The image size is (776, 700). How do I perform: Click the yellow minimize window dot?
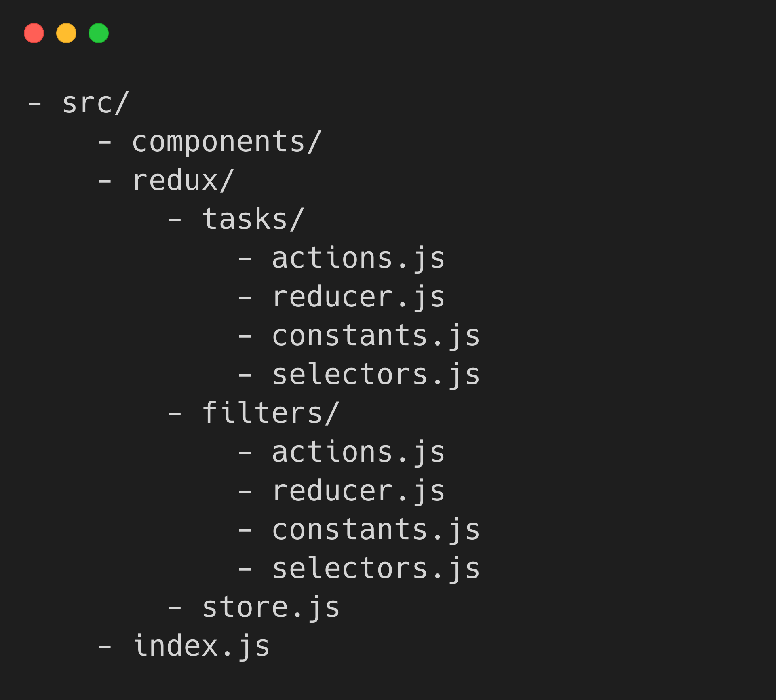pyautogui.click(x=66, y=33)
